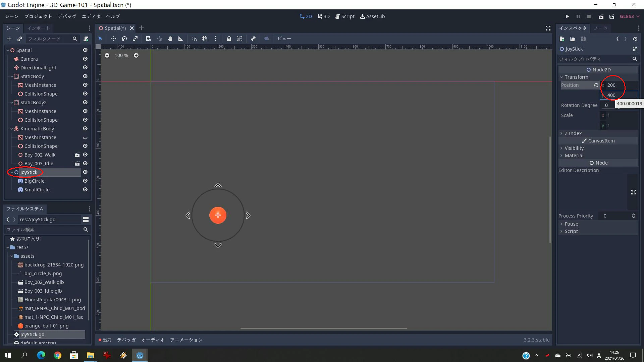Zoom in the 2D viewport

point(136,55)
